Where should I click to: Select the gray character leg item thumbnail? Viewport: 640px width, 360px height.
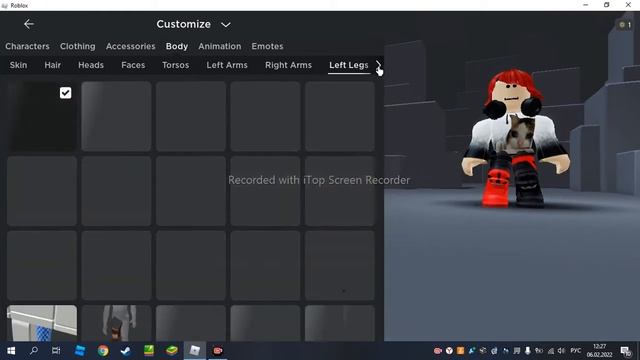[116, 323]
